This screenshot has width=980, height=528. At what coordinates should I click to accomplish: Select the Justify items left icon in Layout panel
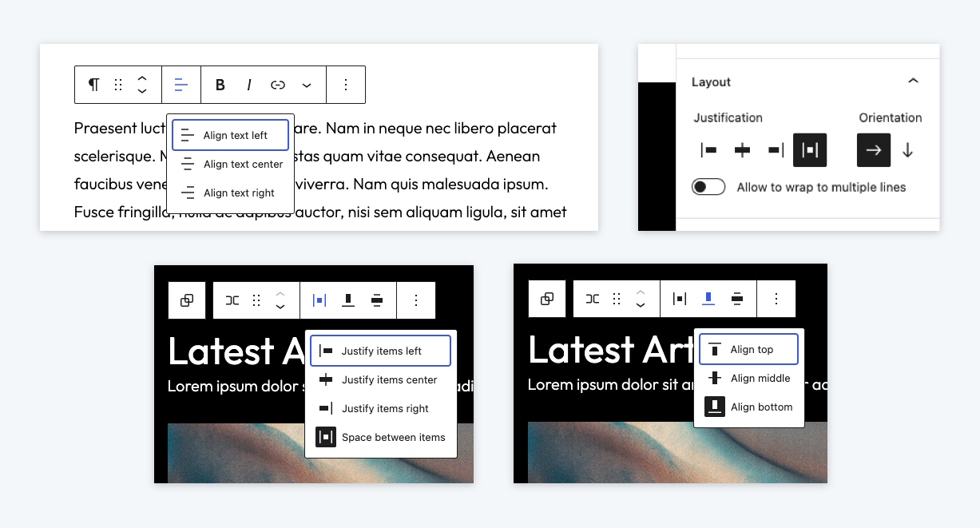[x=708, y=150]
